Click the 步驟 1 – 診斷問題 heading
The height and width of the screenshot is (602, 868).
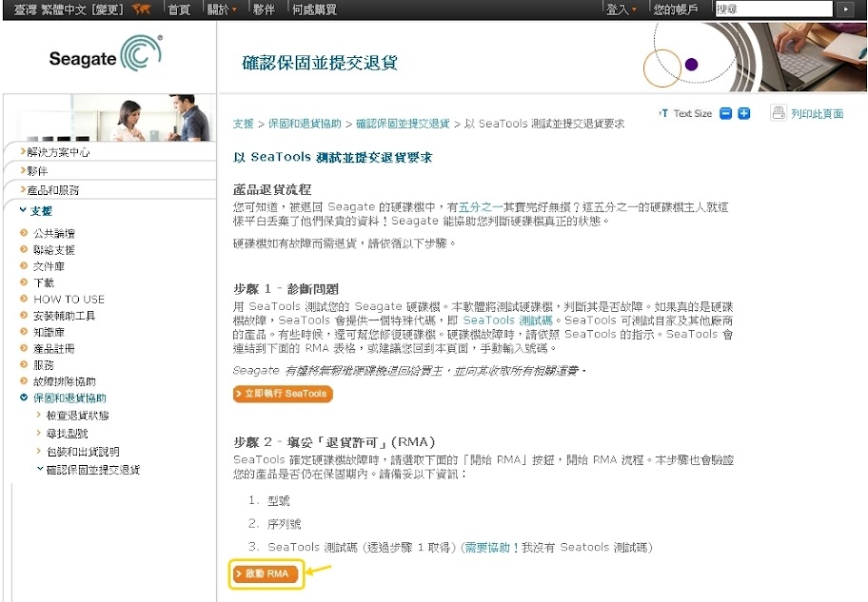pyautogui.click(x=286, y=289)
